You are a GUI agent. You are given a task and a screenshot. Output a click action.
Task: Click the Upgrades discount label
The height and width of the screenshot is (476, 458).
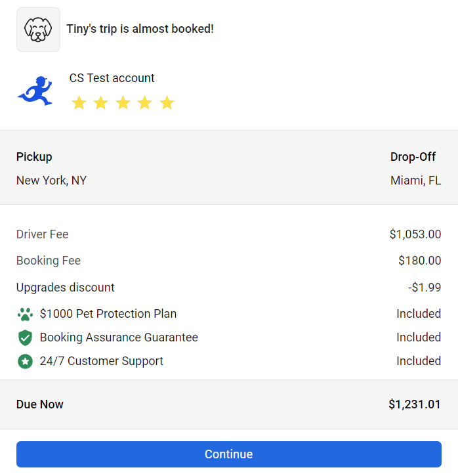point(66,288)
